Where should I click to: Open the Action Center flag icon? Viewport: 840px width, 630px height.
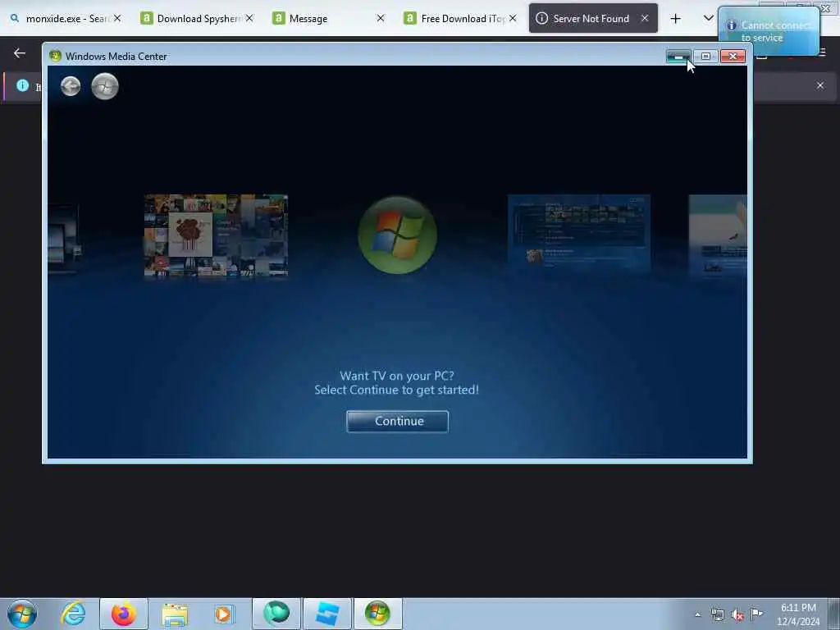click(x=756, y=614)
